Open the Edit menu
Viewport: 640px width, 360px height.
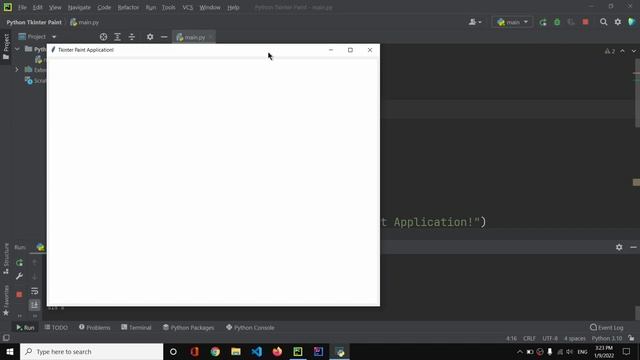pos(38,7)
